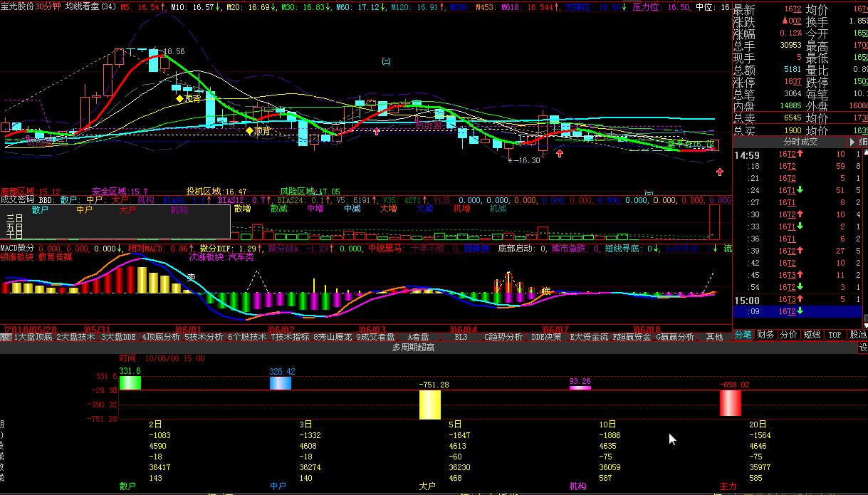The height and width of the screenshot is (495, 868).
Task: Open the 1大盘顶底 indicator tab
Action: 33,337
